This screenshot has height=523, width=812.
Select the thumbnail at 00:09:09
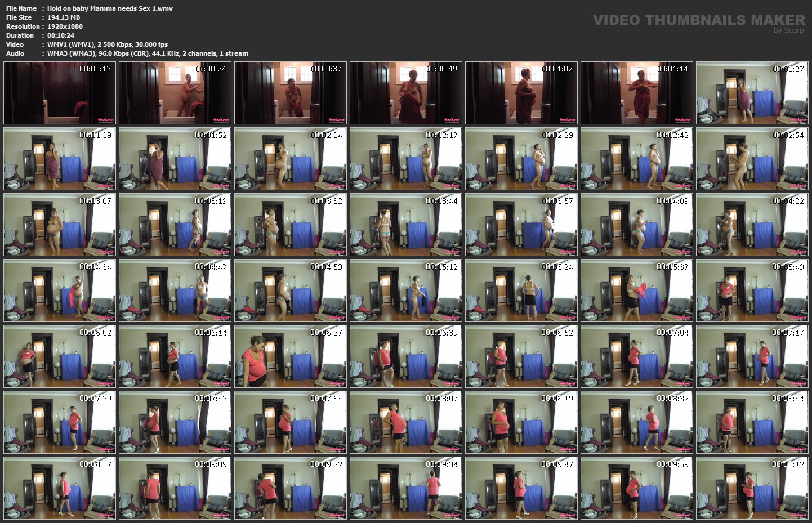pos(175,488)
